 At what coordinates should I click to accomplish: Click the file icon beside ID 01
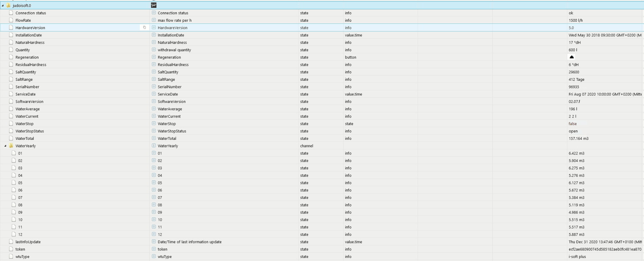14,153
